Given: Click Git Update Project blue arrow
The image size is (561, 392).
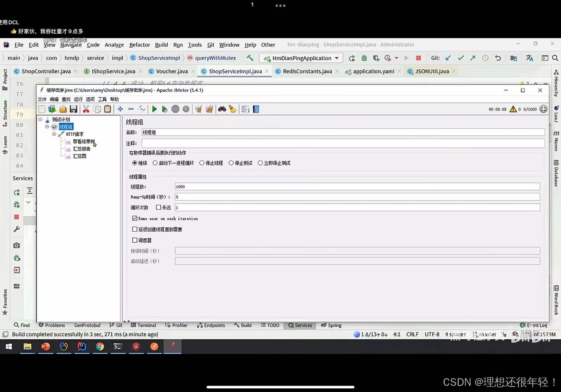Looking at the screenshot, I should (x=448, y=58).
